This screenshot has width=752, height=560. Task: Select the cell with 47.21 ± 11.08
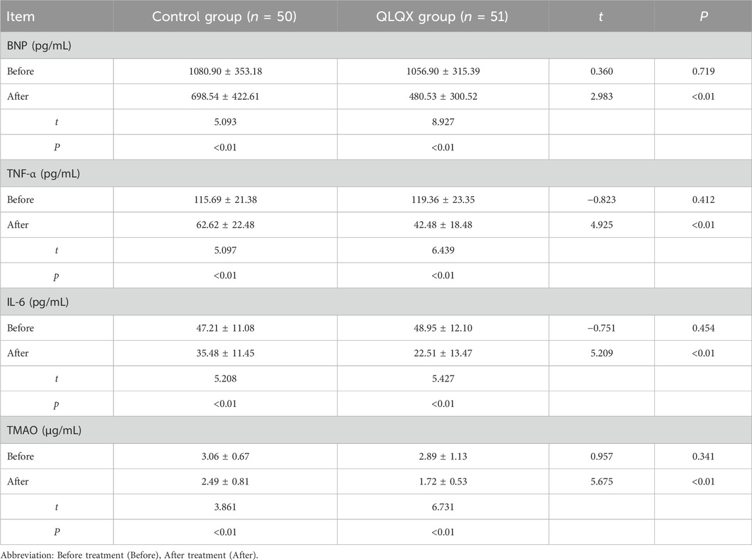tap(225, 328)
